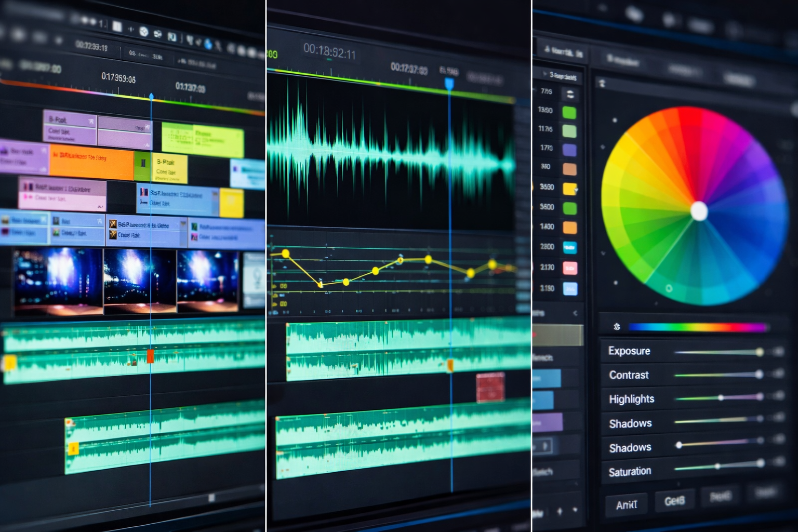Click the hexagon cube icon in top toolbar
The width and height of the screenshot is (798, 532).
pos(144,32)
